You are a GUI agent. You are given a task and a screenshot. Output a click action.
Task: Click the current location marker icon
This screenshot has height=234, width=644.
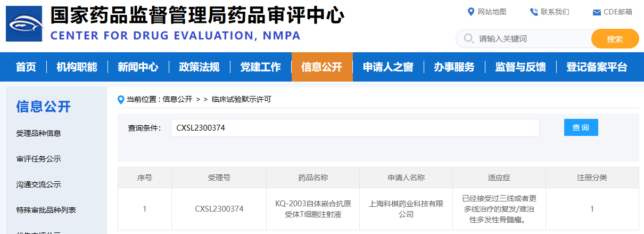click(x=121, y=100)
